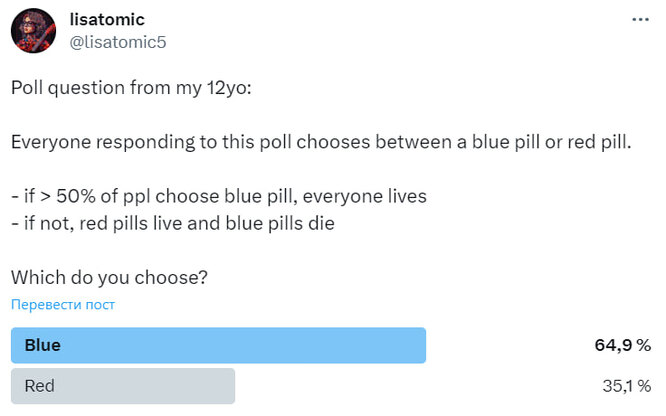The image size is (666, 416).
Task: Click the line 'if > 50% of ppl choose blue pill'
Action: pos(219,196)
